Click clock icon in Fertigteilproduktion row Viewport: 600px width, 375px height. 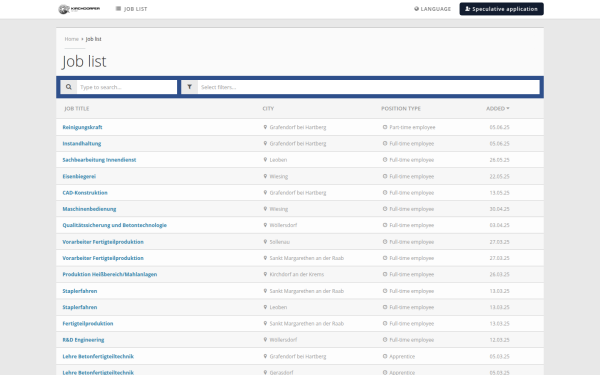pos(385,323)
